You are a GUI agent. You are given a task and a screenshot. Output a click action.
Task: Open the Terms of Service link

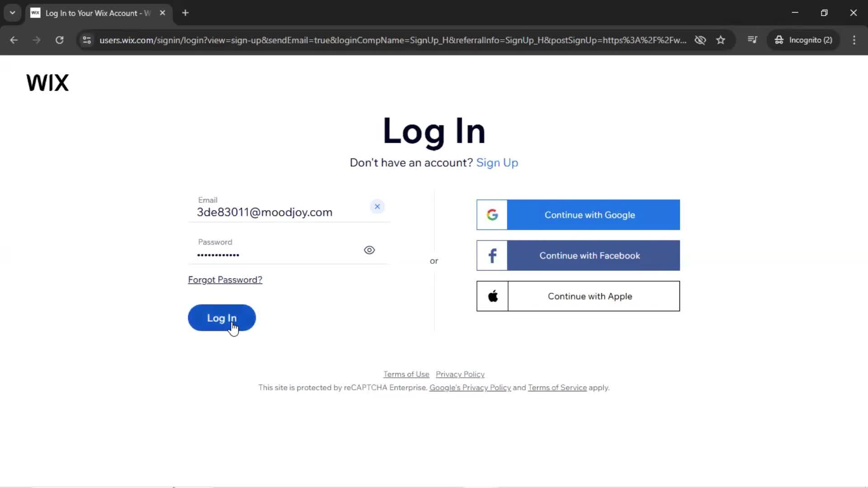tap(557, 388)
